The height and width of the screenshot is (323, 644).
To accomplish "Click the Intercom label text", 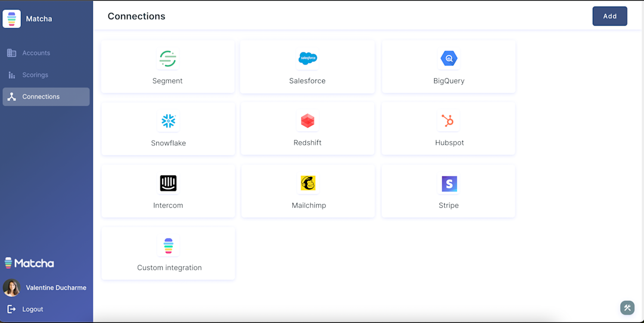I will [168, 205].
